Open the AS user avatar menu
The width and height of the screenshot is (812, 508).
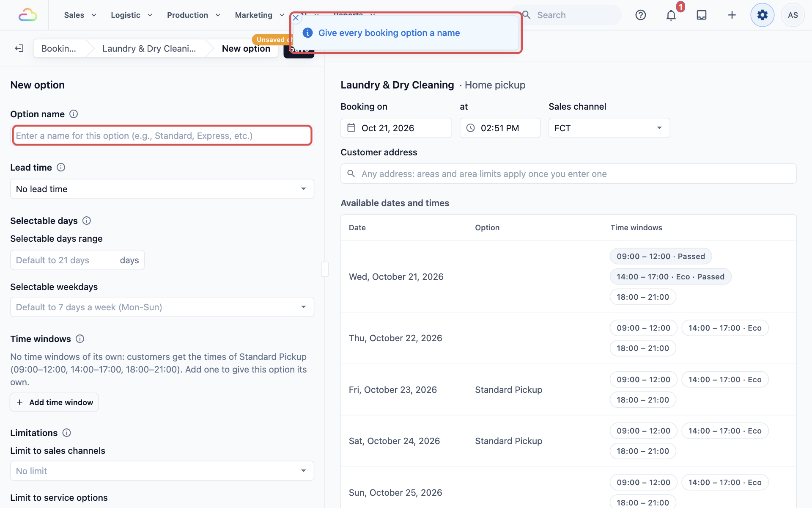(793, 15)
